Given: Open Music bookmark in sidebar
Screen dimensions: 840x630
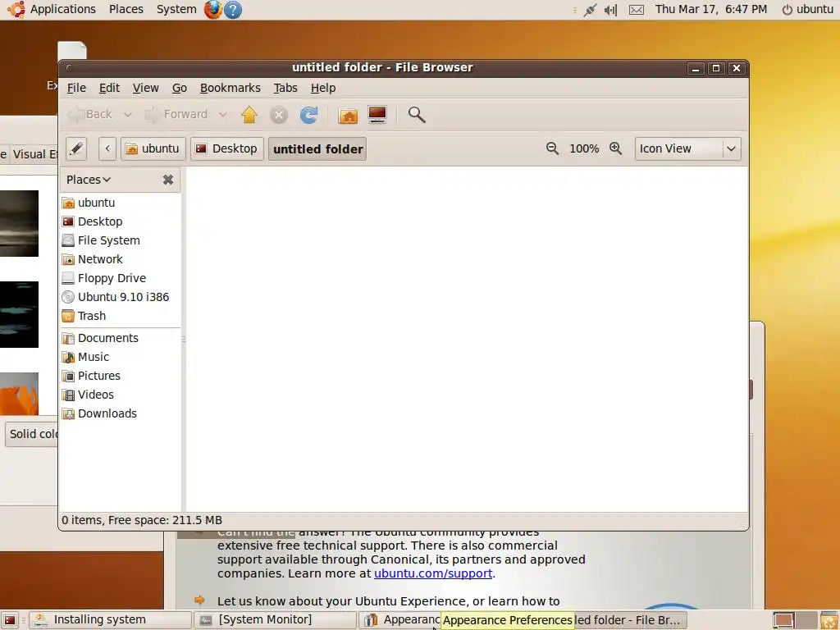Looking at the screenshot, I should [121, 357].
